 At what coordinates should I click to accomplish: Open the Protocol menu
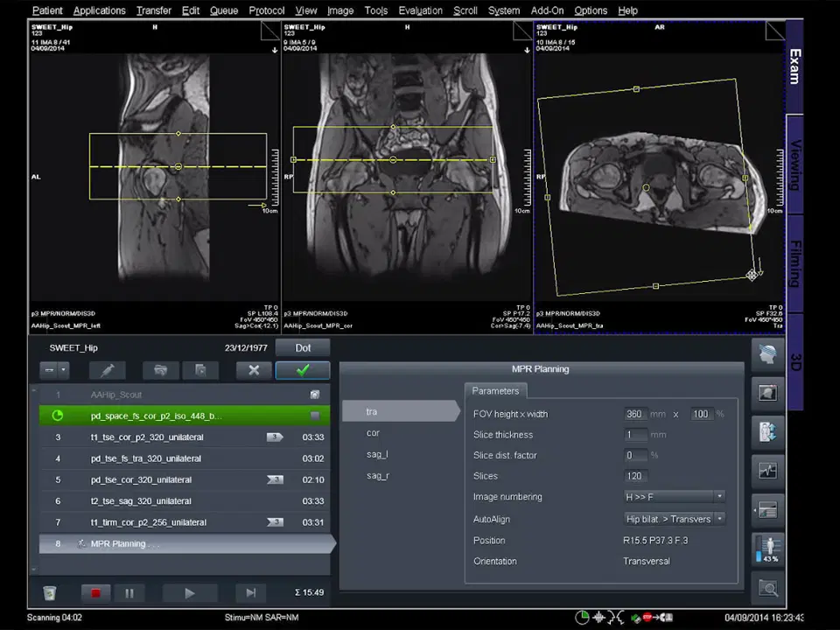point(266,10)
